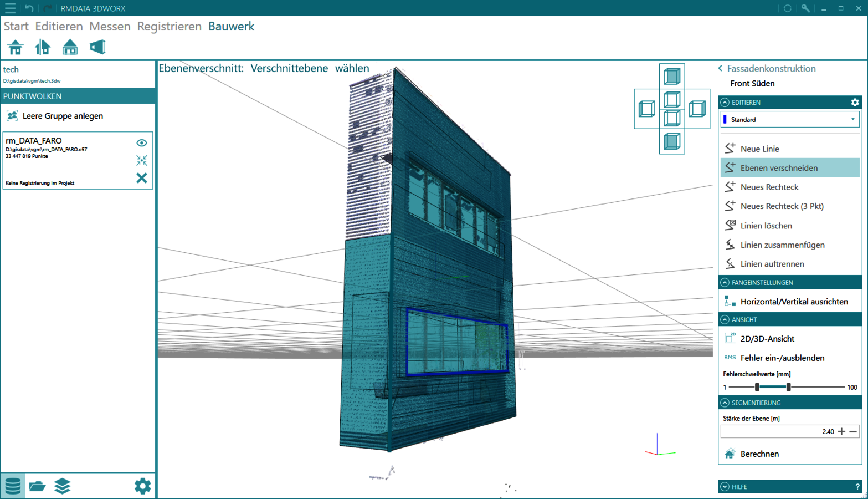Screen dimensions: 868x499
Task: Click the first building icon in Bauwerk toolbar
Action: coord(16,48)
